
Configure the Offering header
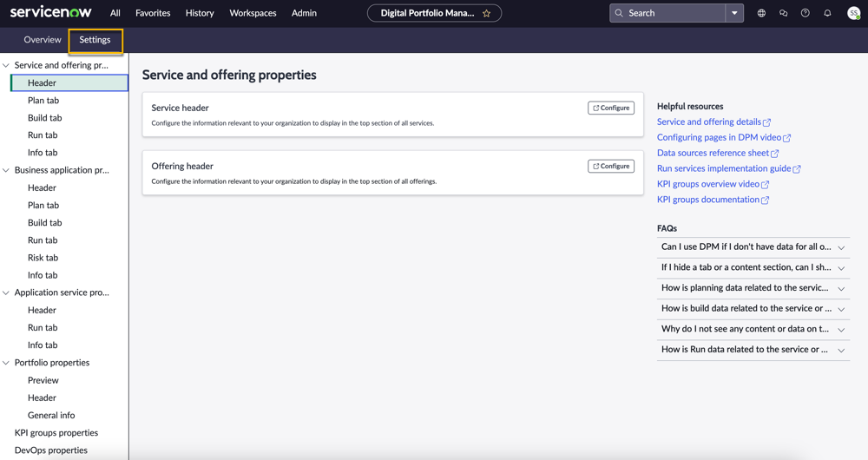point(611,166)
